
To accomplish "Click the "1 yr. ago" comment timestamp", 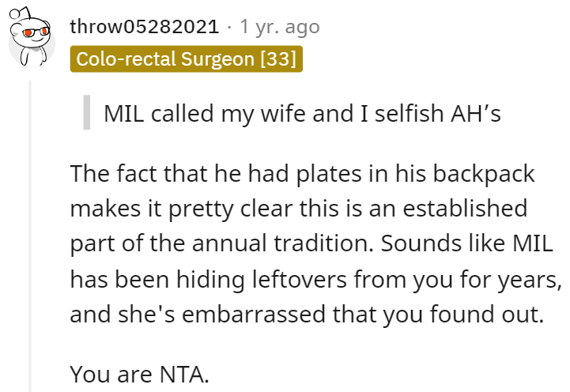I will [280, 27].
